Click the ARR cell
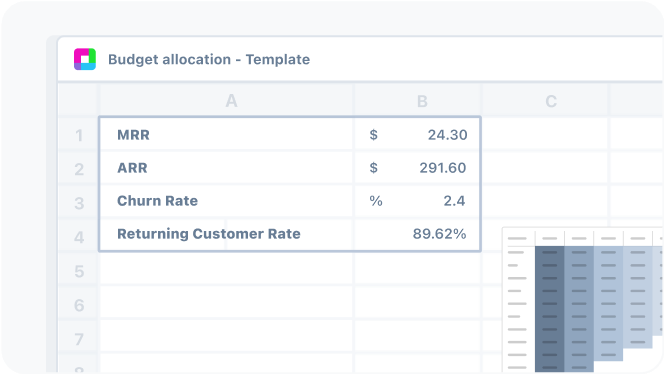 [x=227, y=168]
